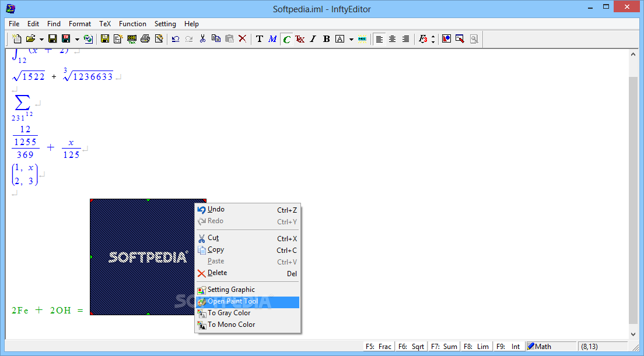Click F6: Sqrt status bar button
The width and height of the screenshot is (644, 356).
click(411, 347)
